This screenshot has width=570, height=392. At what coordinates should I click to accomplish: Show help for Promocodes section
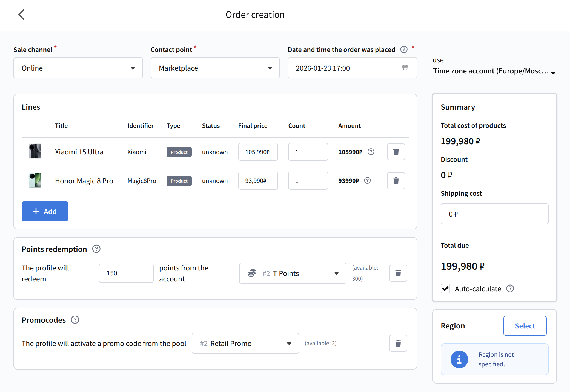pyautogui.click(x=75, y=320)
